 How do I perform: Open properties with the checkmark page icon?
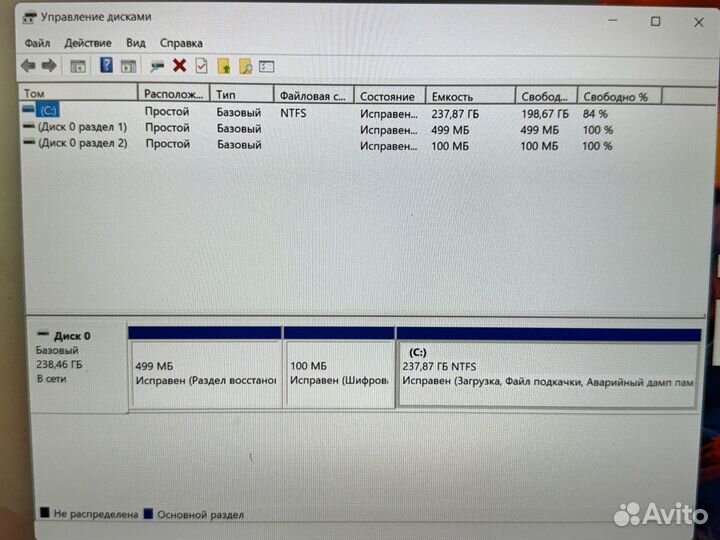pos(202,66)
